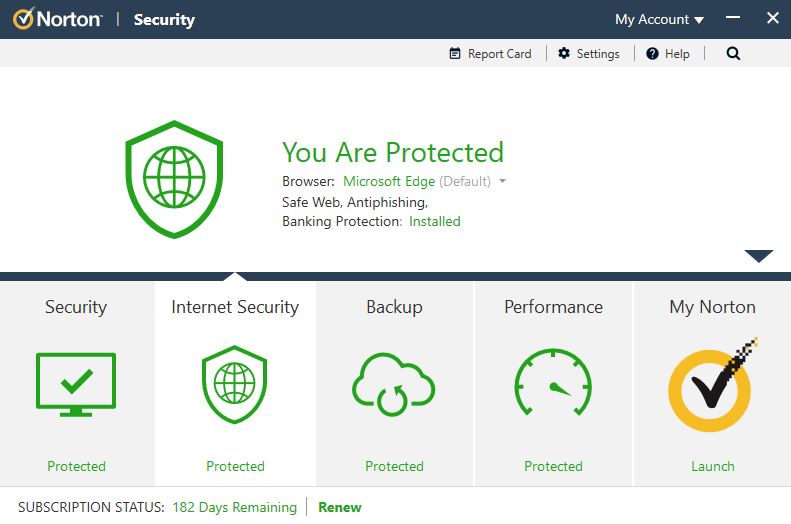Screen dimensions: 791x524
Task: Click the Help question mark icon
Action: coord(652,53)
